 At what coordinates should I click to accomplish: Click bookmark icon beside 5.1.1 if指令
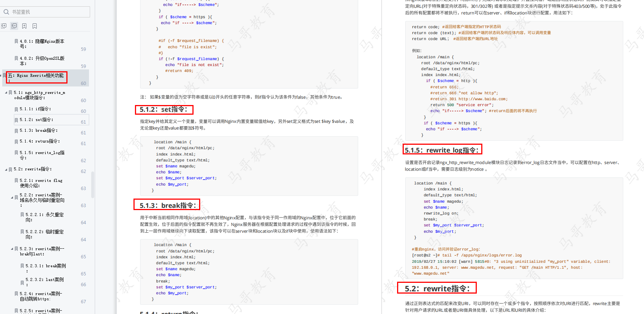click(x=16, y=109)
